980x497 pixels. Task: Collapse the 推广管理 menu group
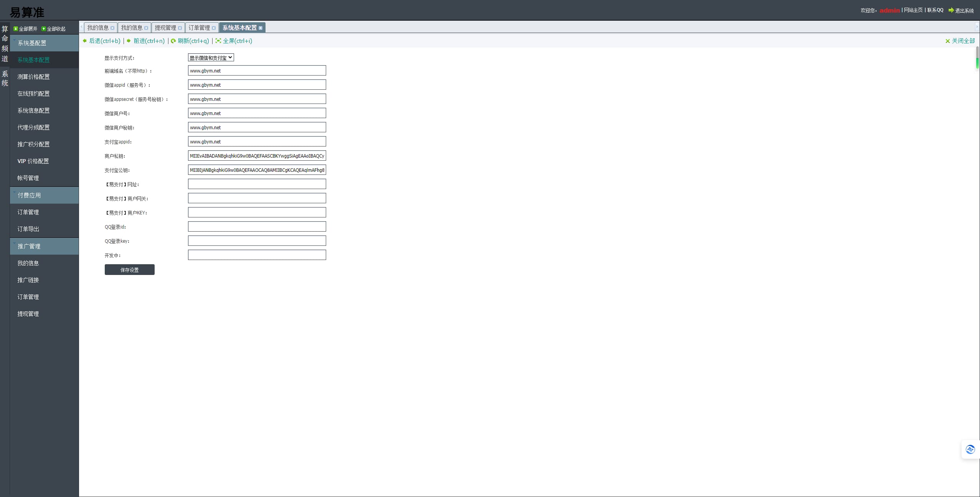click(x=45, y=246)
